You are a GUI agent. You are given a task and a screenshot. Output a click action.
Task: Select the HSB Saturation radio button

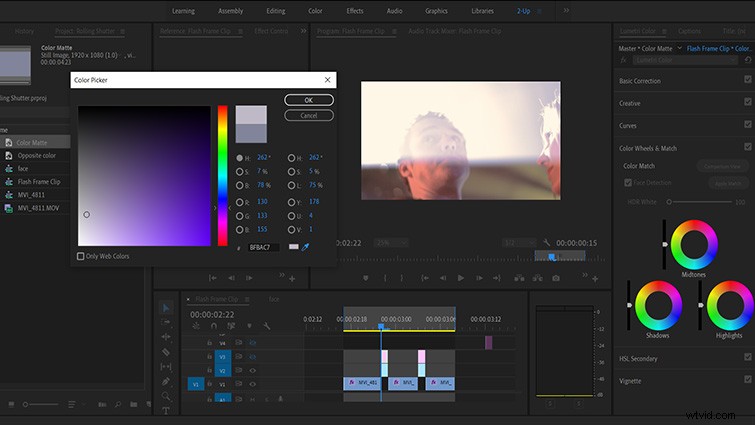239,171
